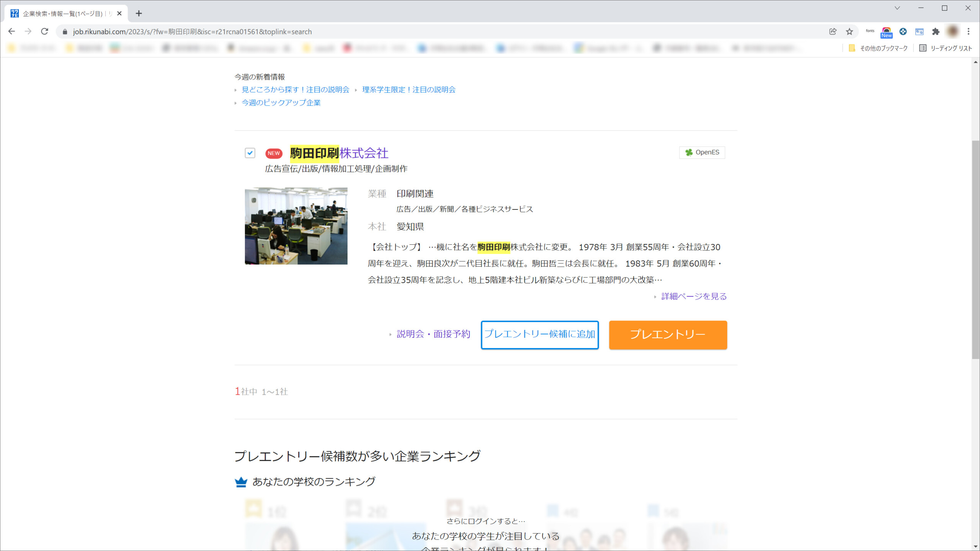The height and width of the screenshot is (551, 980).
Task: Click the browser forward arrow
Action: click(x=28, y=31)
